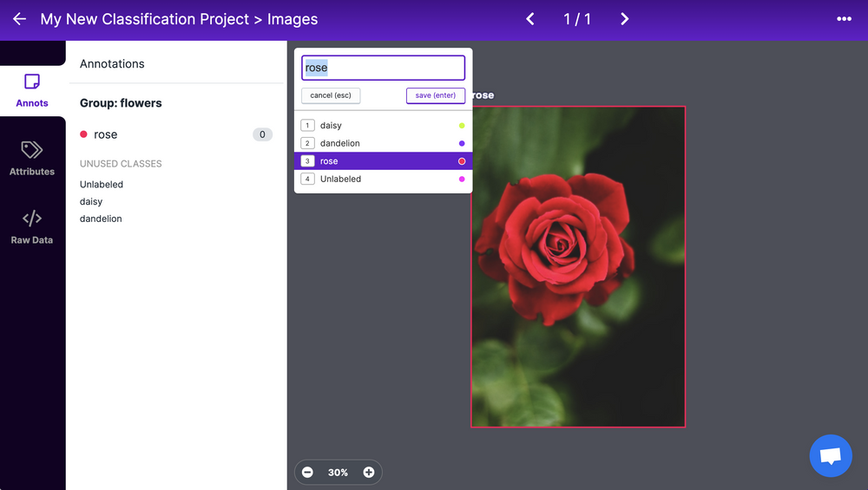Go back using the left arrow icon

click(19, 19)
